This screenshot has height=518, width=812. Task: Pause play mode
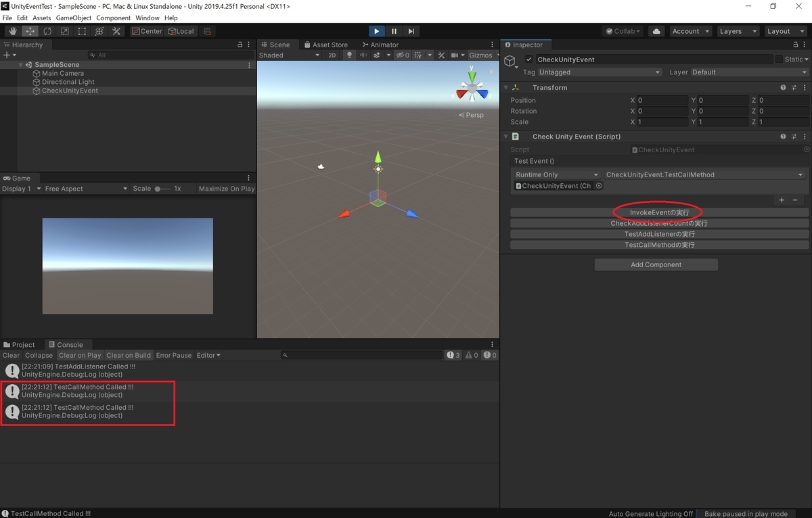click(x=394, y=31)
